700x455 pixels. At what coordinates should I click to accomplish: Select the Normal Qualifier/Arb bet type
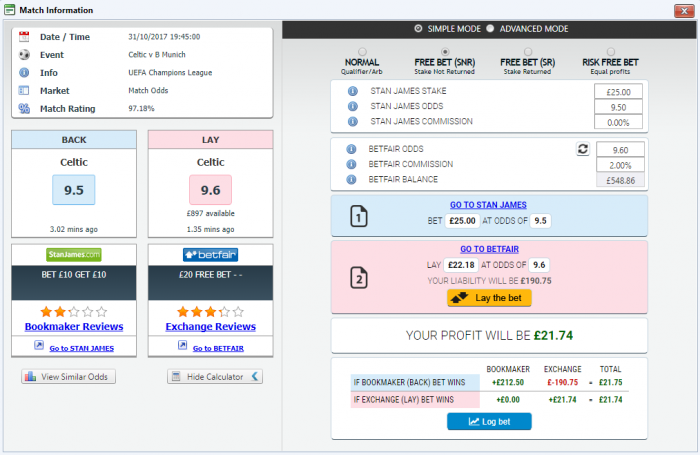(362, 52)
